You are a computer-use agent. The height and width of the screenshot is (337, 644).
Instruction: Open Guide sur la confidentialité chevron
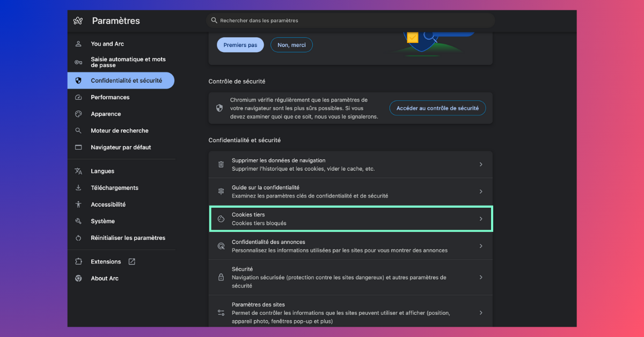[481, 192]
